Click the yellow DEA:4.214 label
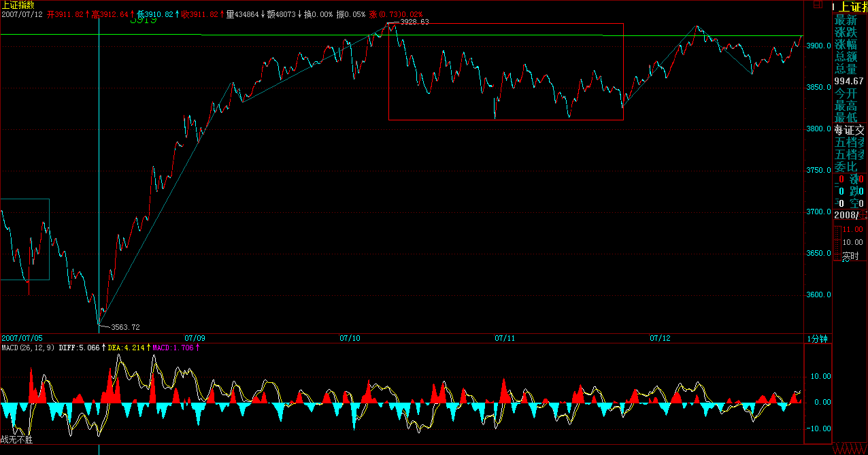 (x=126, y=348)
